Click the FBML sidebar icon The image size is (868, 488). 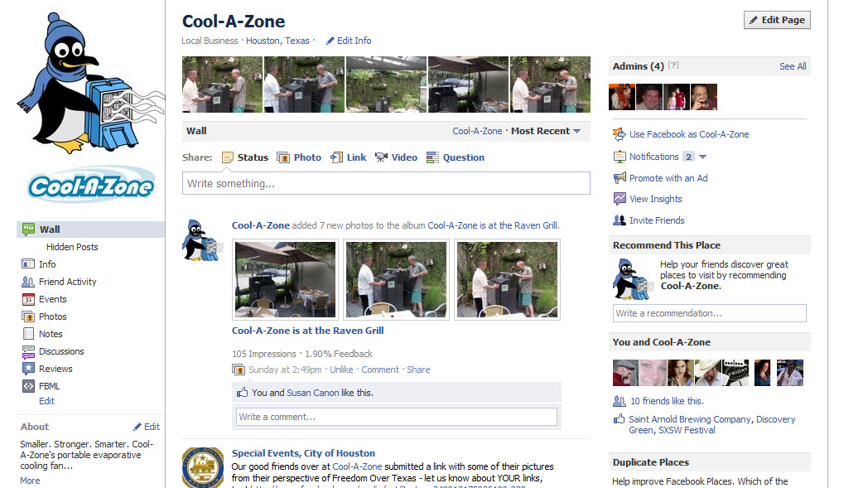click(28, 386)
